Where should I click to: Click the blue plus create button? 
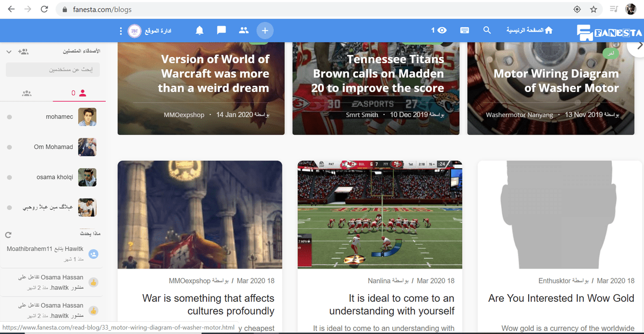[265, 31]
